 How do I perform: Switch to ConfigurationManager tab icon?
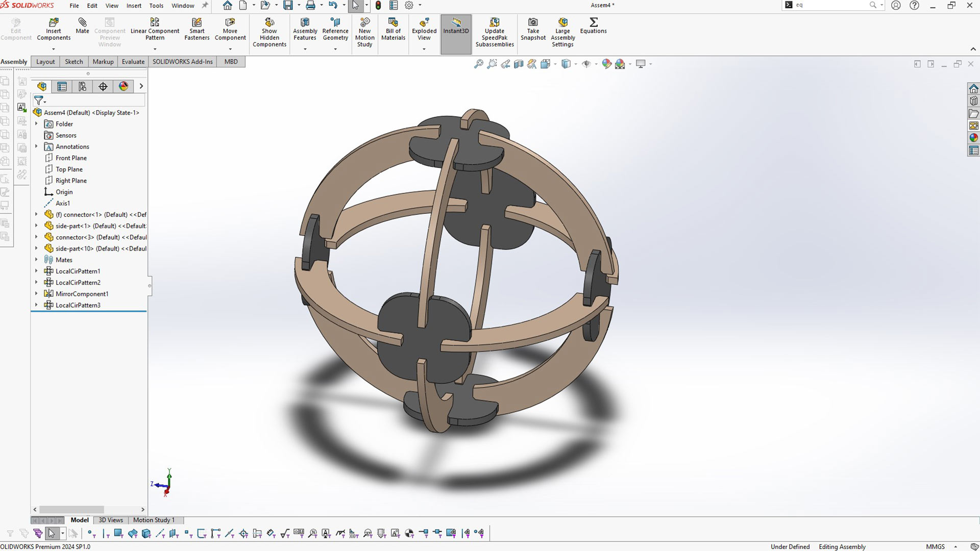click(82, 86)
